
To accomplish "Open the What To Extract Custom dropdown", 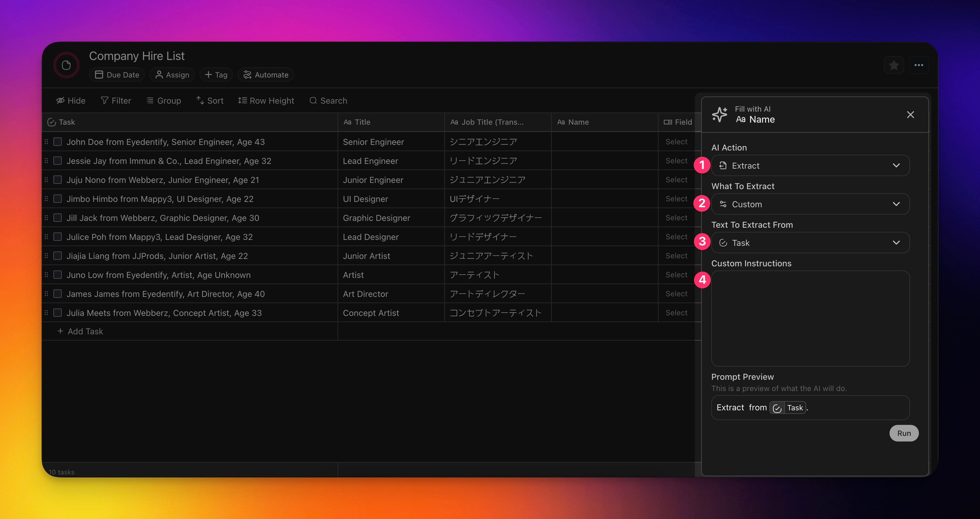I will coord(810,204).
